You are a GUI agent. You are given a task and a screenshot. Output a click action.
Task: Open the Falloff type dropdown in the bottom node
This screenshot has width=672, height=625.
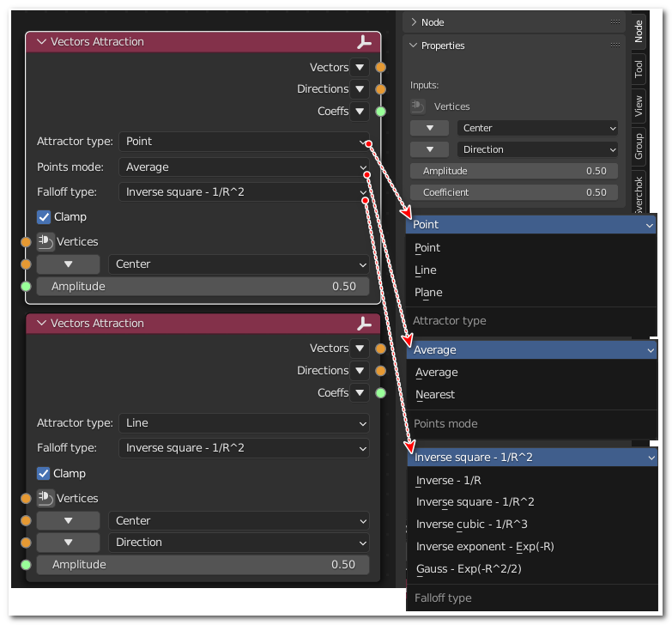click(244, 448)
